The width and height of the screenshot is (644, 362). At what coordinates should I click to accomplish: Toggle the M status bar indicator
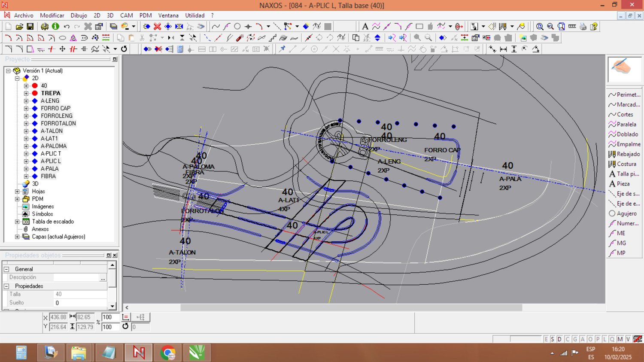click(620, 339)
